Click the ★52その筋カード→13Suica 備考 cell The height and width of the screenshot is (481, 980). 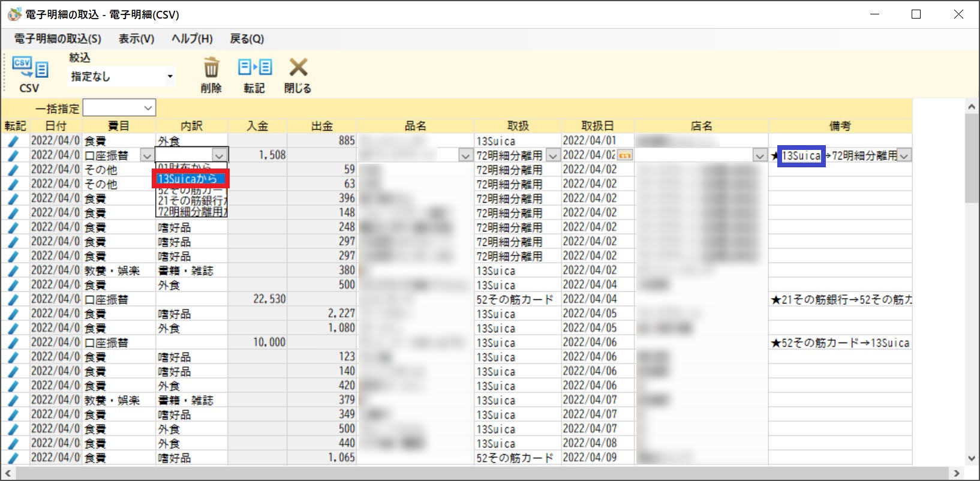point(840,342)
